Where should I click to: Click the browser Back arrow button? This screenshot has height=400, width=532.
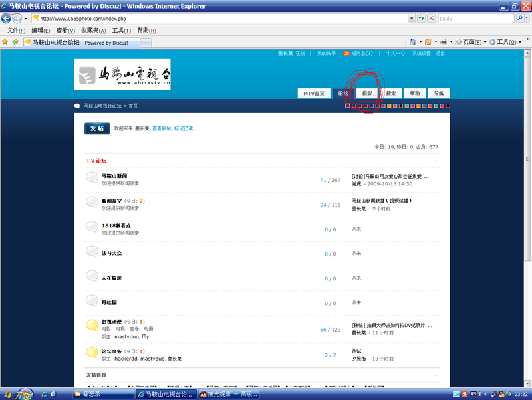point(7,19)
